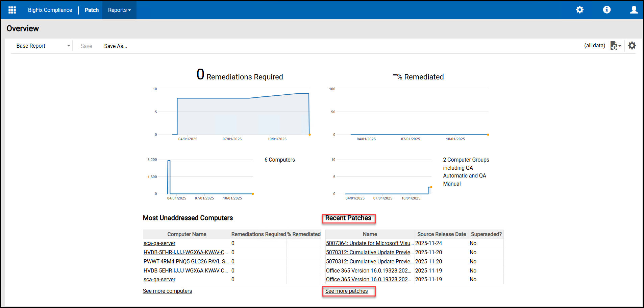Click the settings gear in top navigation bar
This screenshot has height=308, width=644.
(x=579, y=10)
